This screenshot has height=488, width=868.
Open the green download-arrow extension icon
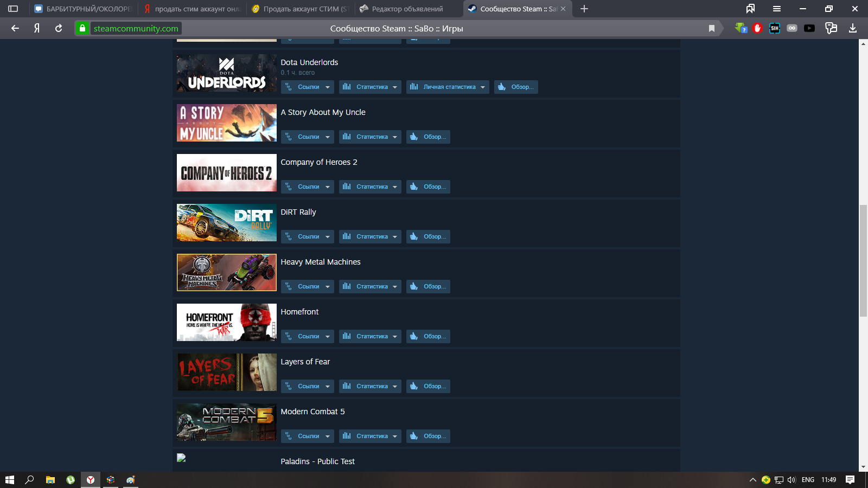pos(741,28)
